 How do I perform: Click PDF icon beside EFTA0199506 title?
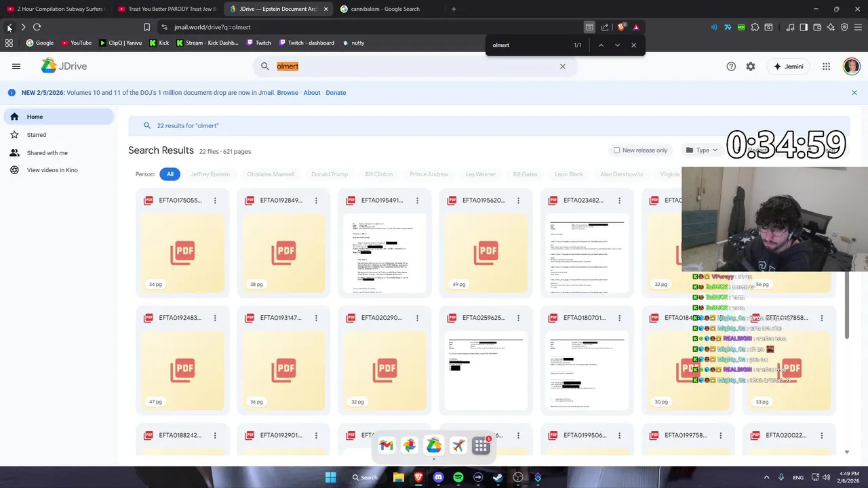553,435
